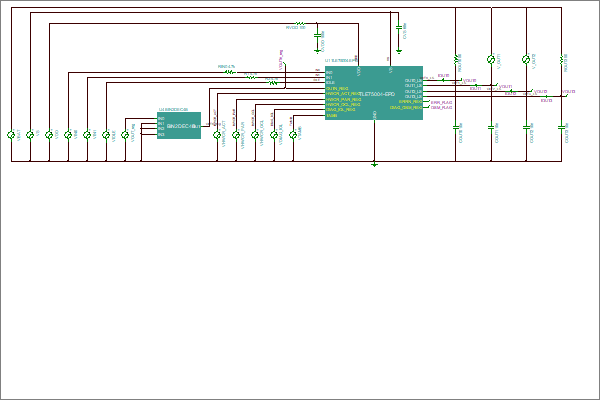Click the VOUT1 probe label

tap(505, 87)
